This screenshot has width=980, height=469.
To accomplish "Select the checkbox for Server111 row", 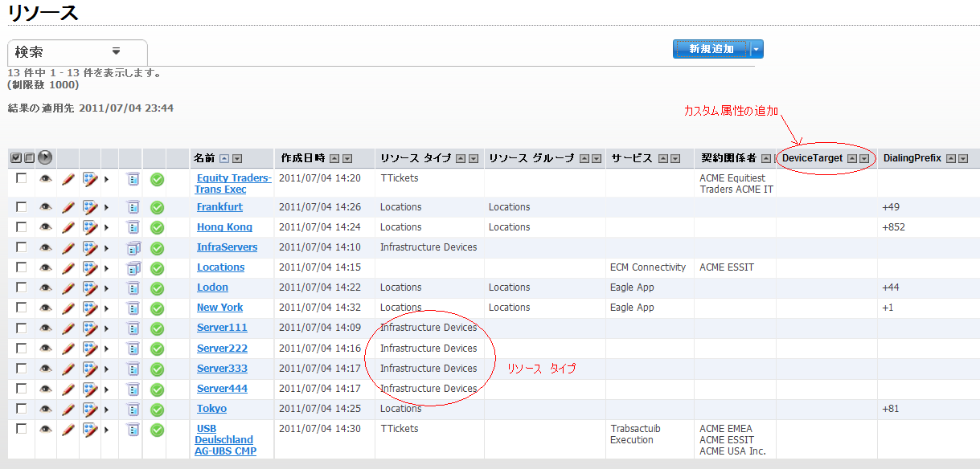I will [22, 328].
